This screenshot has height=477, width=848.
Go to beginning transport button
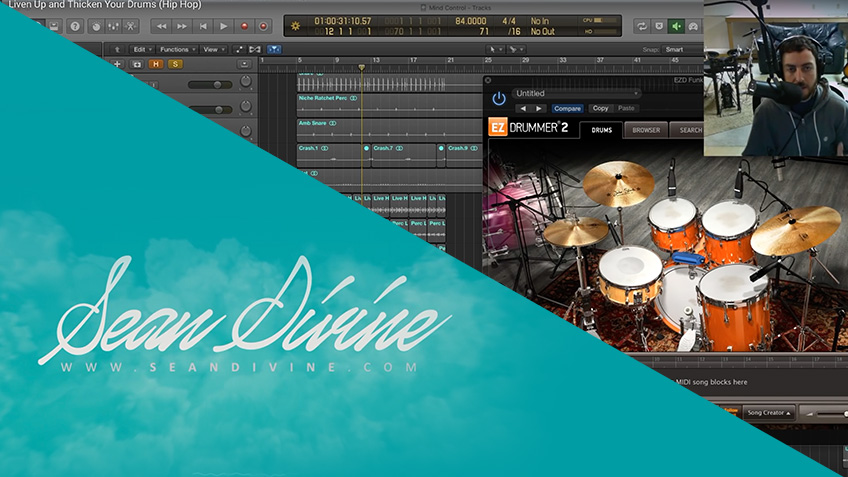click(203, 26)
